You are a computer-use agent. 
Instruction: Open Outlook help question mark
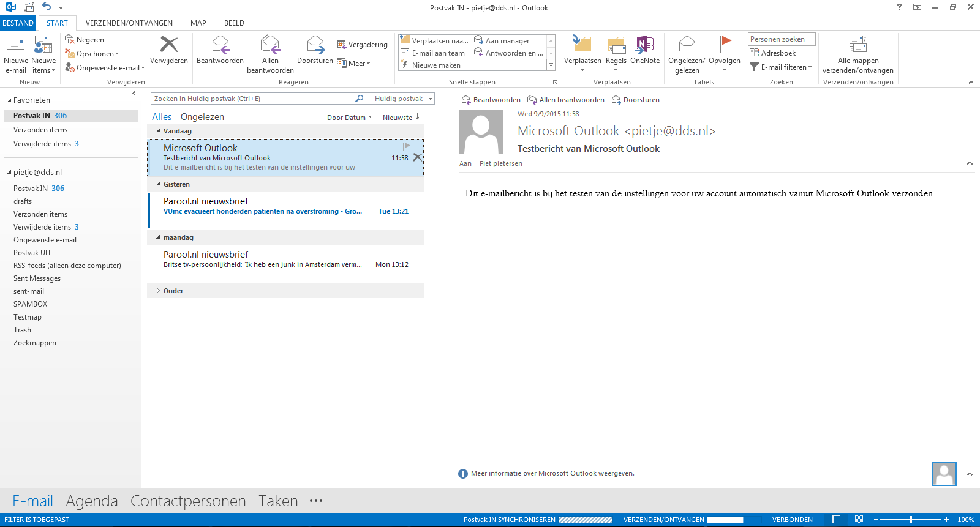(x=899, y=7)
